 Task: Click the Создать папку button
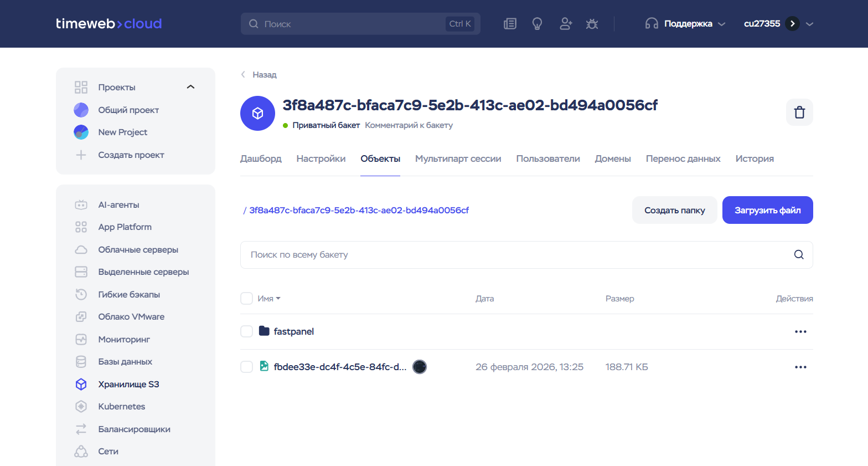(x=674, y=210)
